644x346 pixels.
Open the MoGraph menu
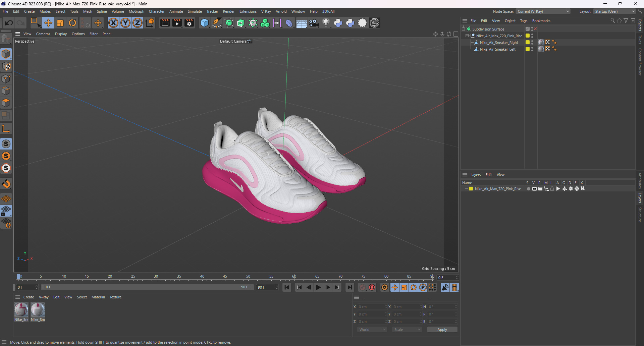pyautogui.click(x=136, y=11)
